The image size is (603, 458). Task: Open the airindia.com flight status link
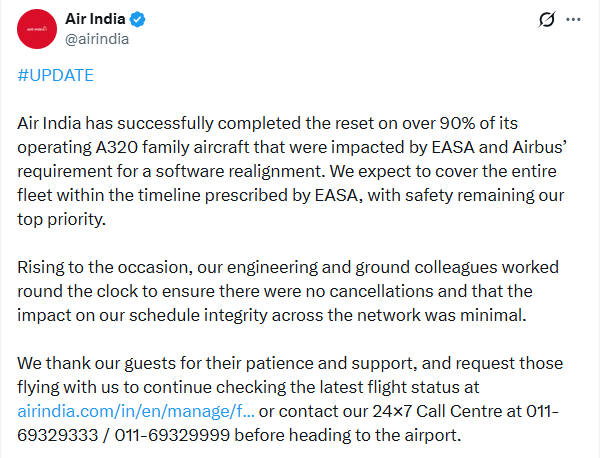136,411
